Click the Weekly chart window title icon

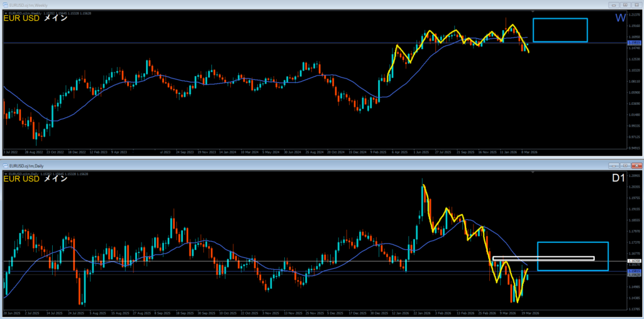click(5, 5)
